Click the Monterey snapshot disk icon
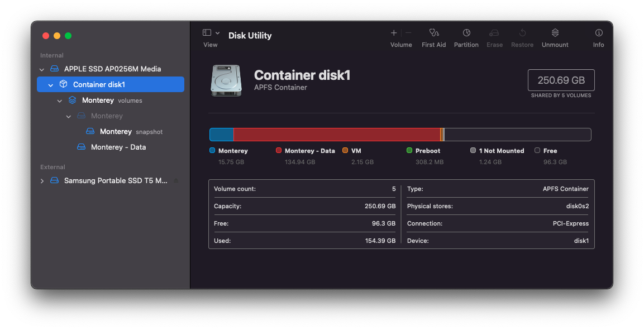This screenshot has height=330, width=644. [x=90, y=131]
